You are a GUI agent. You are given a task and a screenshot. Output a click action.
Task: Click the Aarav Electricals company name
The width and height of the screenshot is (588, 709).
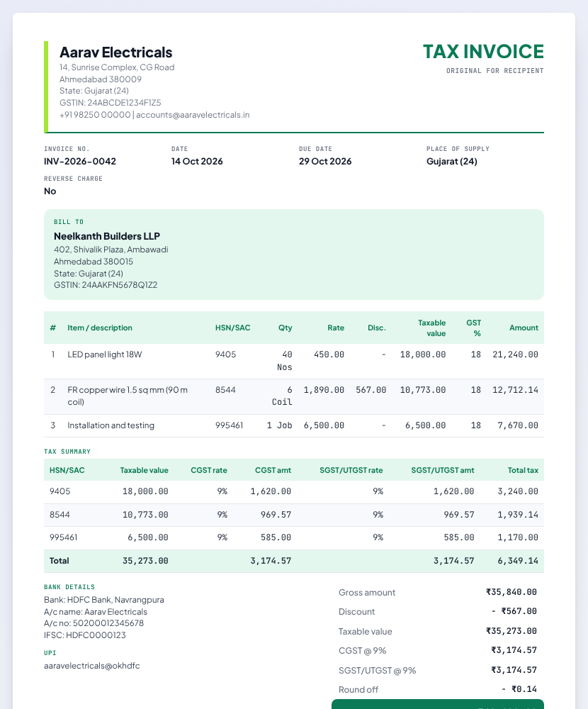click(115, 52)
